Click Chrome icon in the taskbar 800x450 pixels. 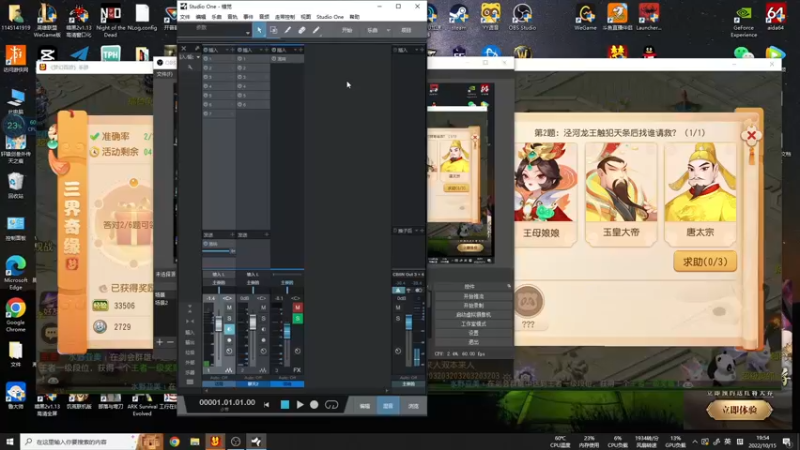click(174, 441)
